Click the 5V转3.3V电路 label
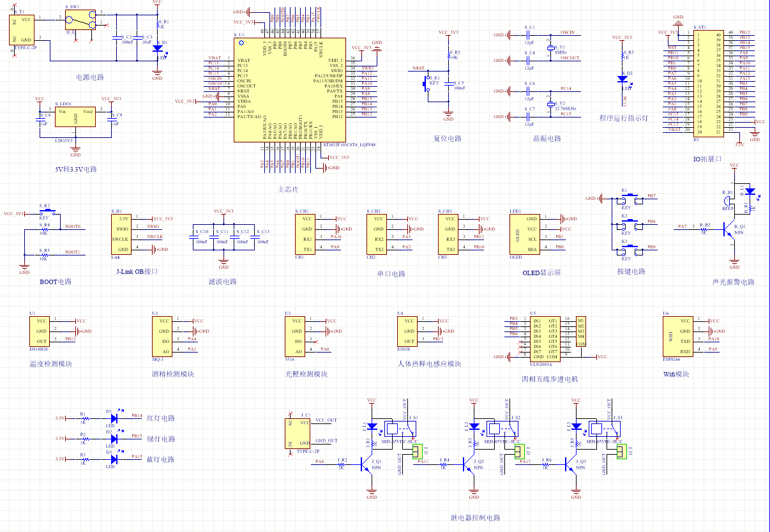This screenshot has height=532, width=770. tap(76, 170)
